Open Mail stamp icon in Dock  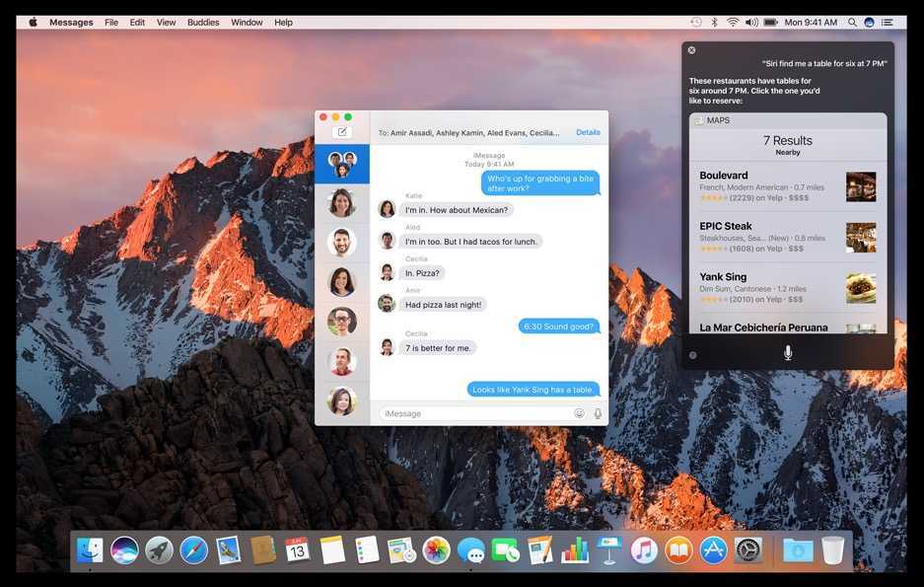click(x=228, y=550)
